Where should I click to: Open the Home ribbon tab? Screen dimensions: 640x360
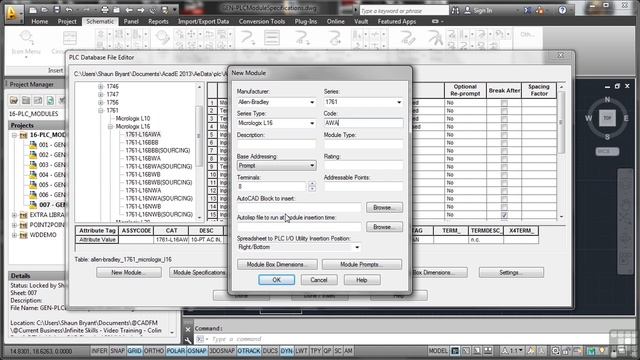(40, 22)
